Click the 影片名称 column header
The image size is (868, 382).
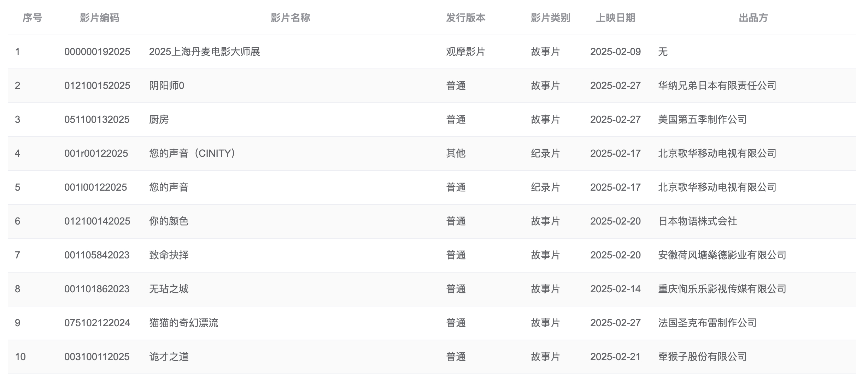pyautogui.click(x=290, y=18)
